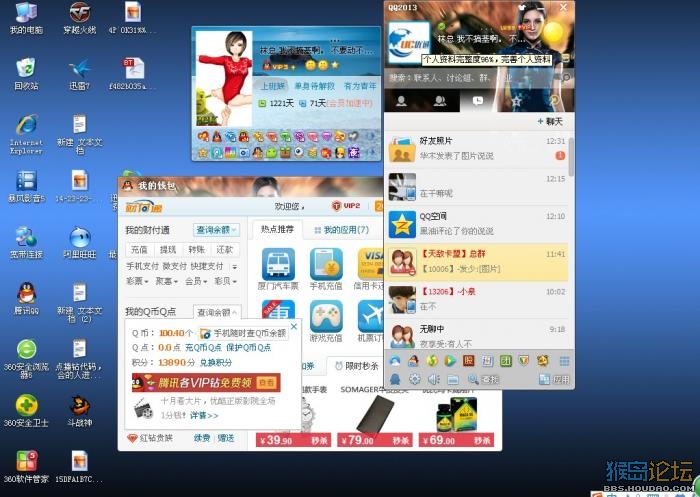Open the 回收站 recycle bin
Viewport: 700px width, 497px height.
coord(26,74)
